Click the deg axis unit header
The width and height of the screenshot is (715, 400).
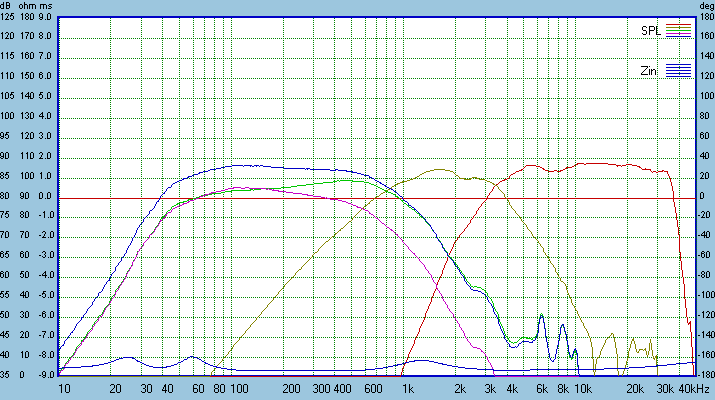point(705,5)
